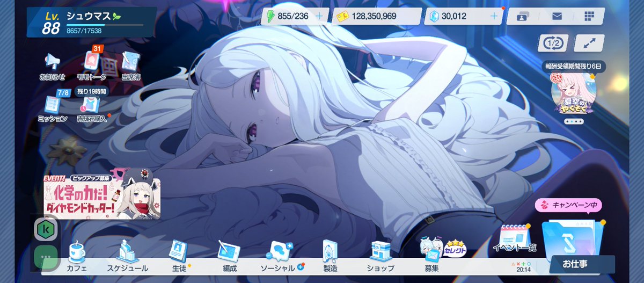This screenshot has width=644, height=283.
Task: Open the 夏空 event reward banner icon
Action: point(574,95)
